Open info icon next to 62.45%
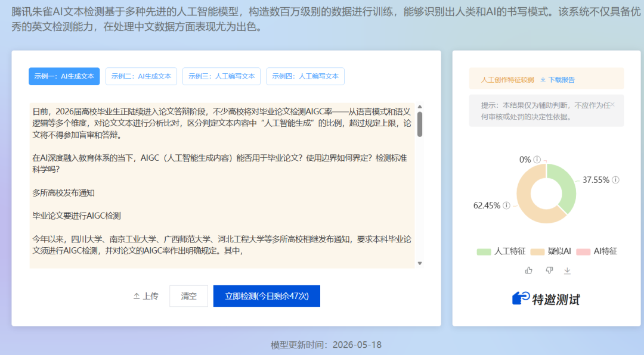Image resolution: width=644 pixels, height=355 pixels. (506, 205)
